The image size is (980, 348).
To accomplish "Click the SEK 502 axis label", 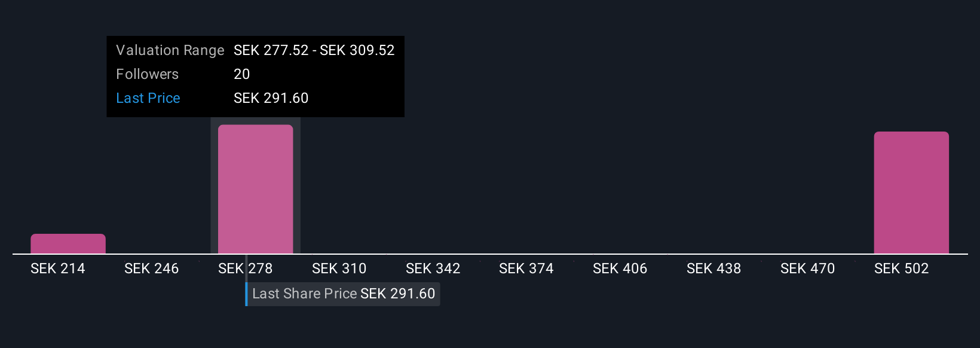I will point(902,268).
